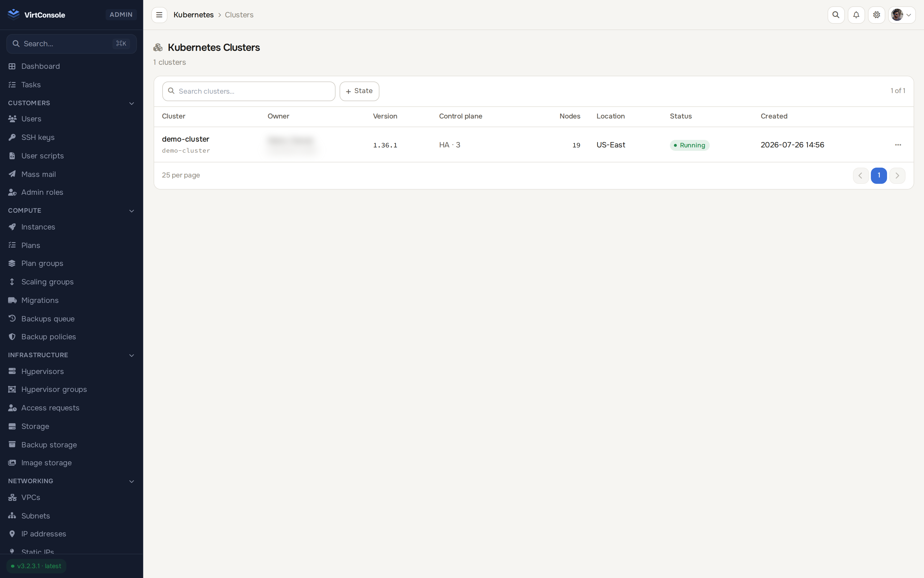Click the Hypervisor groups icon
924x578 pixels.
pyautogui.click(x=12, y=389)
